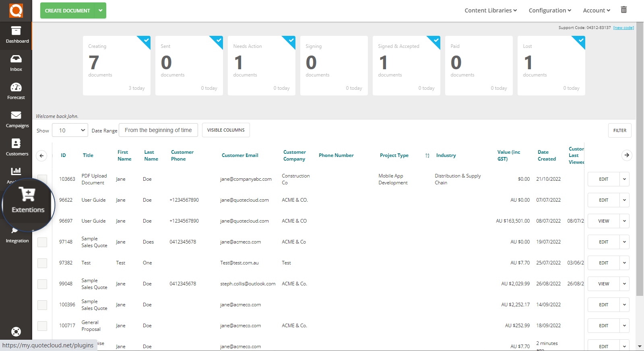Image resolution: width=644 pixels, height=351 pixels.
Task: Sort by the Industry column header
Action: pos(446,155)
